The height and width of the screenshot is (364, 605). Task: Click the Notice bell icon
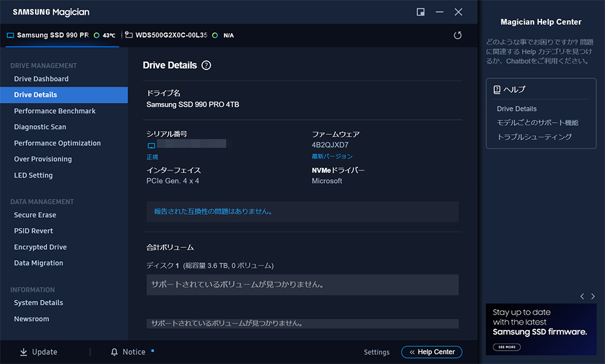pyautogui.click(x=114, y=352)
